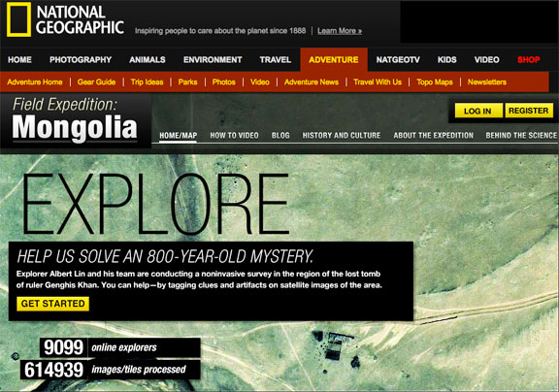Open the About the Expedition tab

click(x=434, y=136)
